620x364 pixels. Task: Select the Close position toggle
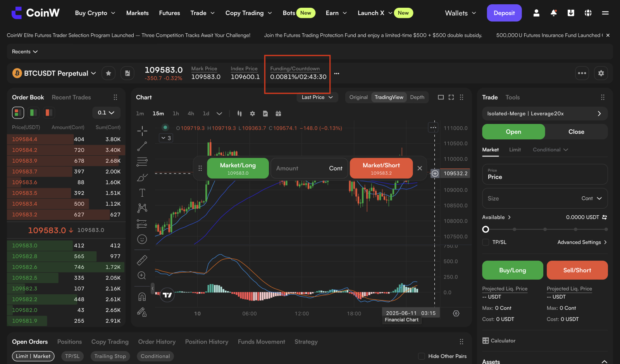tap(576, 132)
